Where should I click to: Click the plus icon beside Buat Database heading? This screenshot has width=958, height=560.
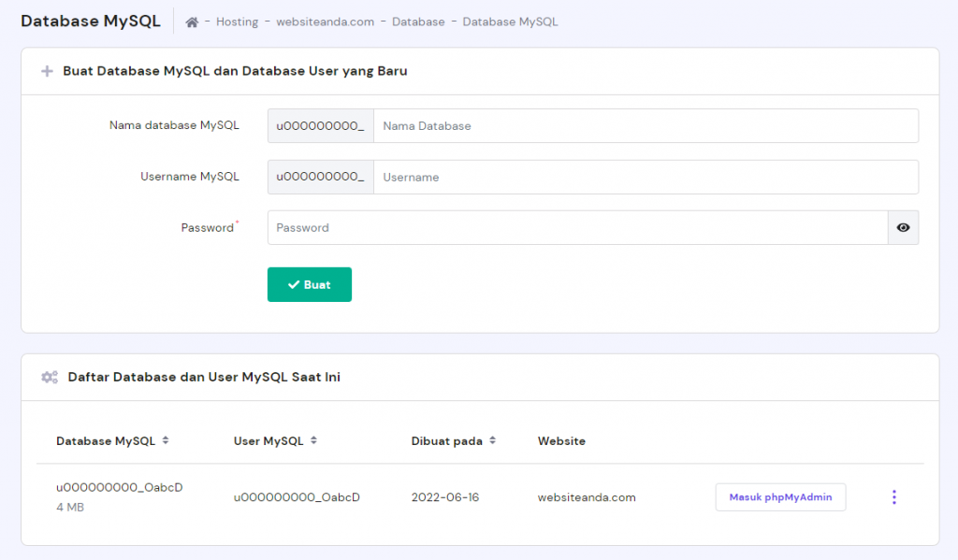pos(47,71)
